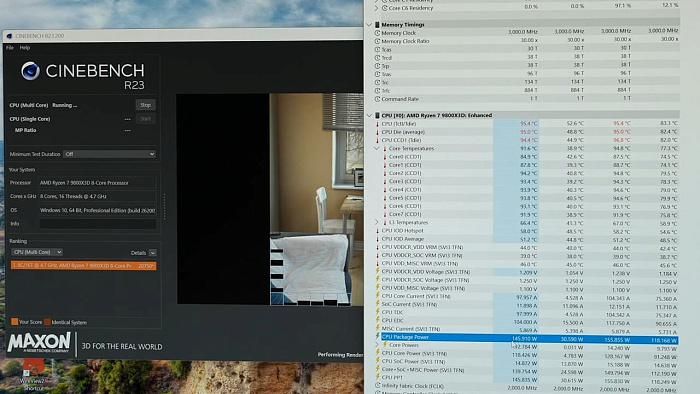Collapse the Core Temperatures tree node
The image size is (700, 394).
(x=376, y=149)
